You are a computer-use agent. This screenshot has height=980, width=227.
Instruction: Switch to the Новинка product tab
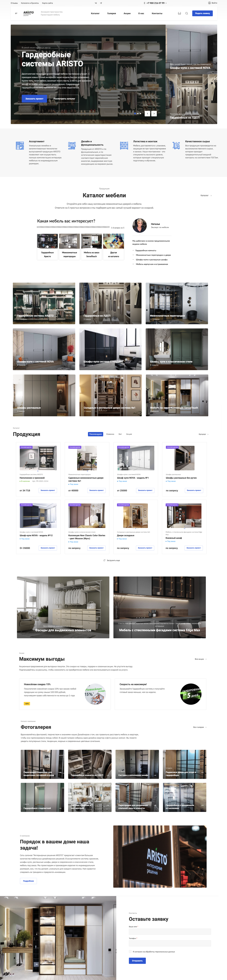pos(110,434)
